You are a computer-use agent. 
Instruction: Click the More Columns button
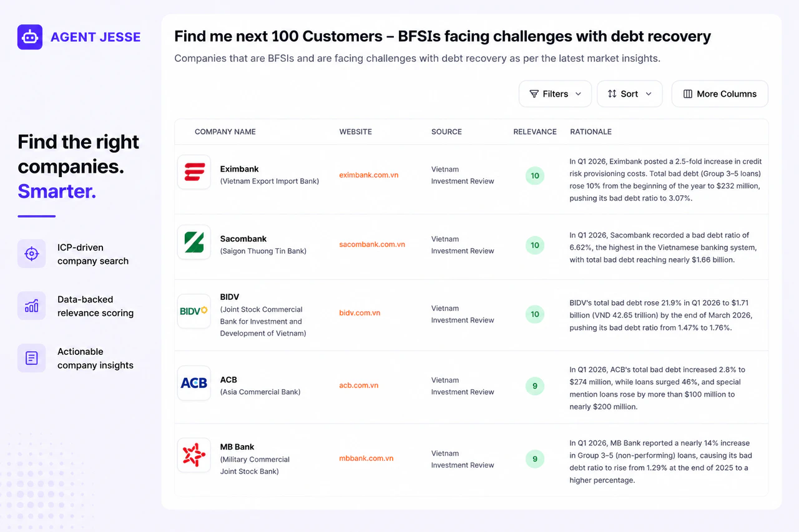720,94
